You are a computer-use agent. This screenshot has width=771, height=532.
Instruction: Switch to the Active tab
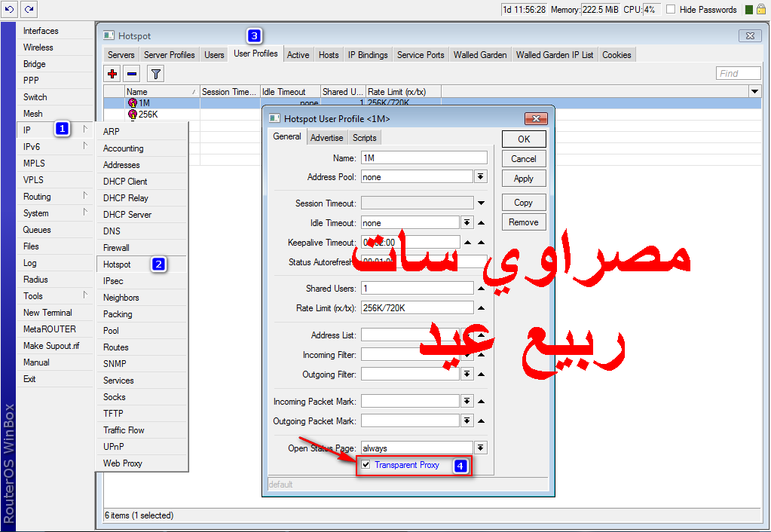tap(298, 54)
